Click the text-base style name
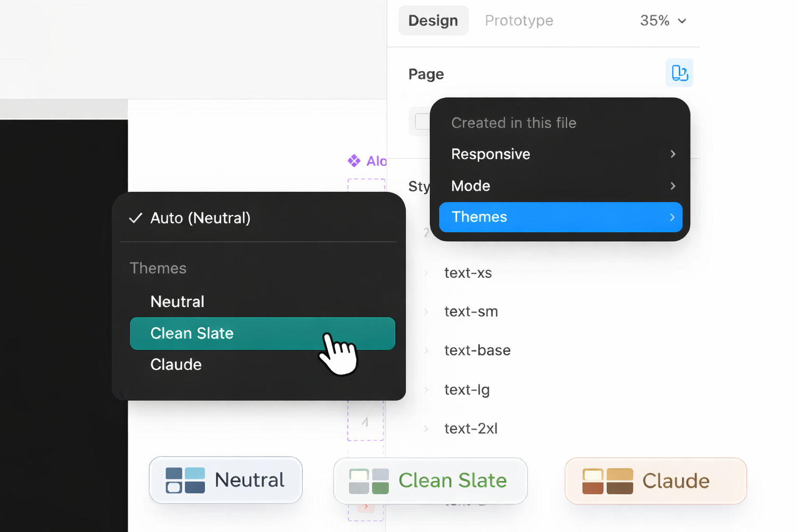Viewport: 798px width, 532px height. point(477,351)
